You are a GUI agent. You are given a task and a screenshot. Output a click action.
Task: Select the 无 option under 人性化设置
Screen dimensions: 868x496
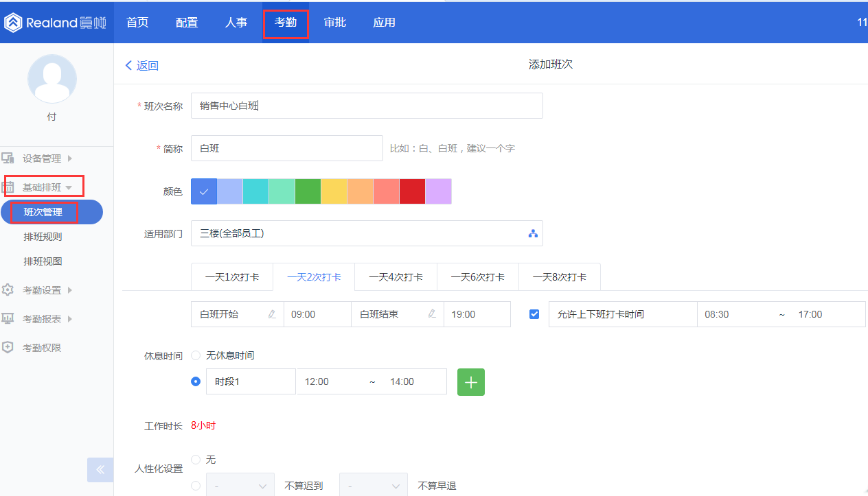click(196, 459)
